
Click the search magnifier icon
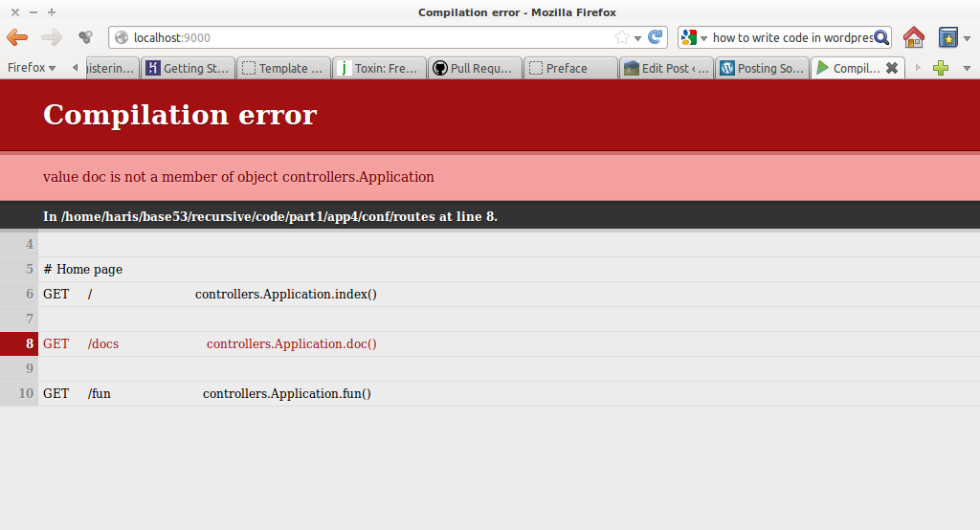[881, 37]
